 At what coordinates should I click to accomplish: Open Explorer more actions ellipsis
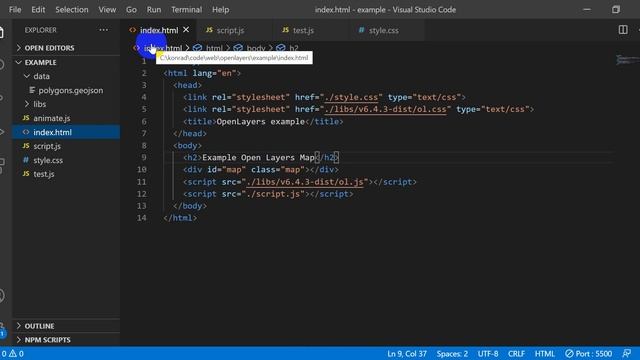click(104, 30)
